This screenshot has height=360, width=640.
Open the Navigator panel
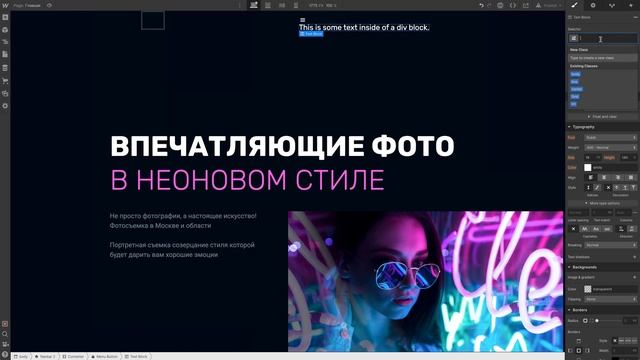(5, 42)
